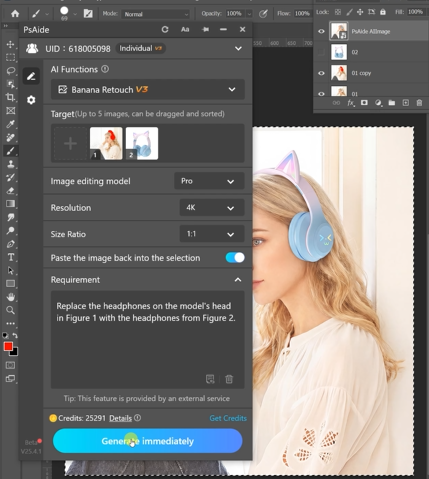Image resolution: width=429 pixels, height=479 pixels.
Task: Open the Resolution 4K dropdown
Action: 212,208
